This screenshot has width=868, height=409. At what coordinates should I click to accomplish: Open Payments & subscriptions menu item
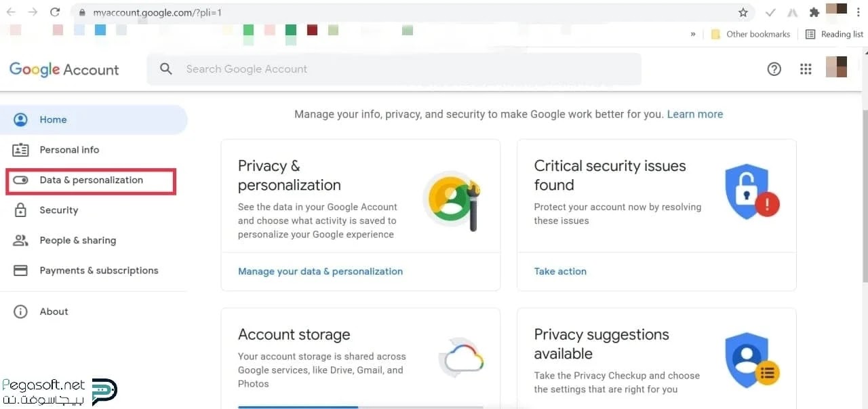tap(98, 271)
